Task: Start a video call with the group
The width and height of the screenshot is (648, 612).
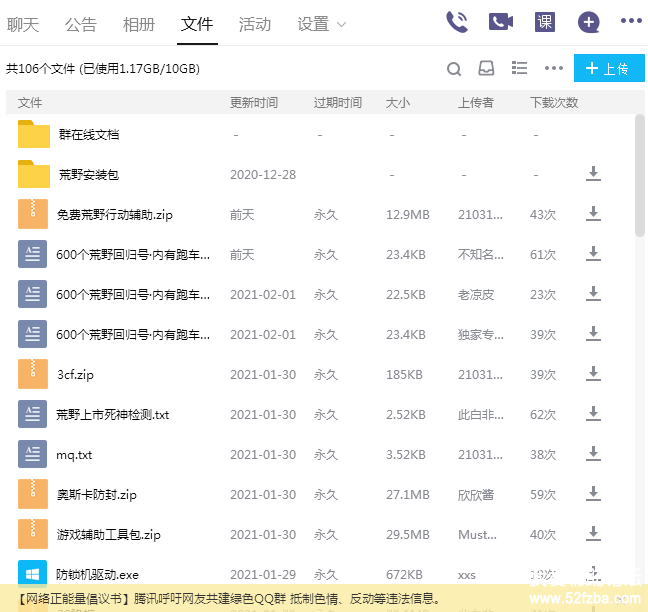Action: point(501,22)
